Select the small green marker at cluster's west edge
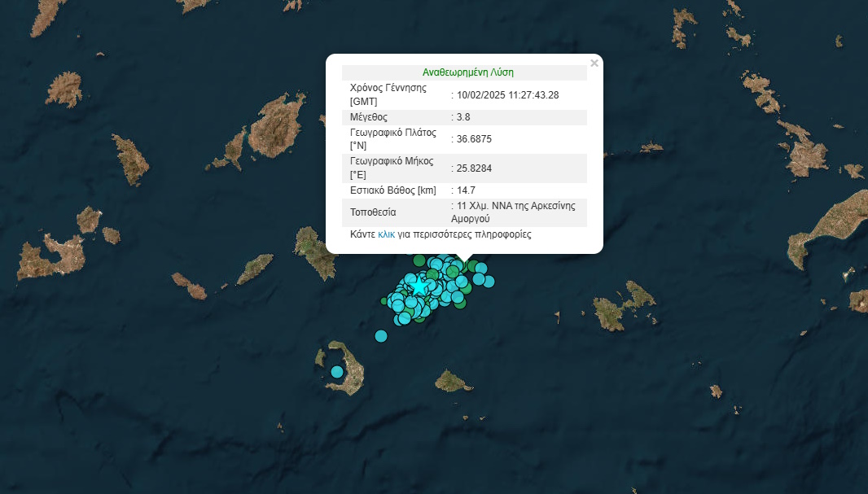The image size is (868, 494). tap(384, 301)
